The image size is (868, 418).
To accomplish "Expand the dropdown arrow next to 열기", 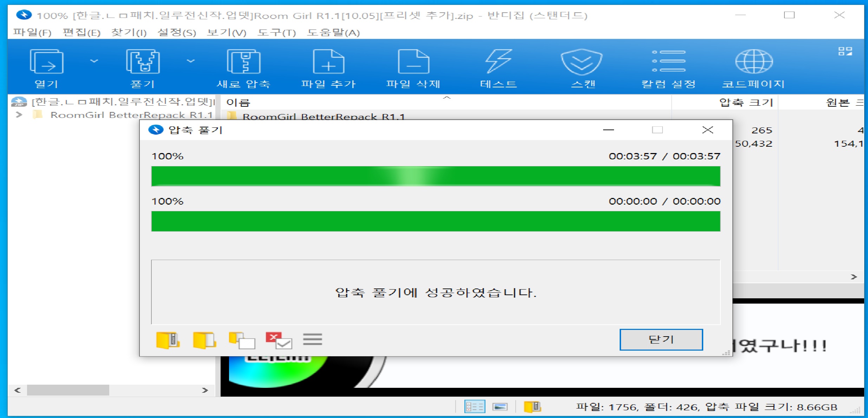I will [94, 61].
